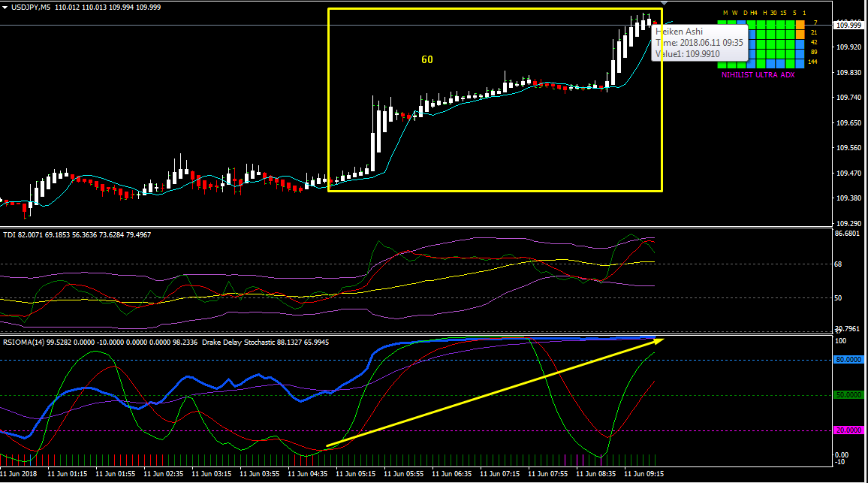The width and height of the screenshot is (868, 483).
Task: Click the 11 Jun 09:15 time label
Action: click(643, 473)
